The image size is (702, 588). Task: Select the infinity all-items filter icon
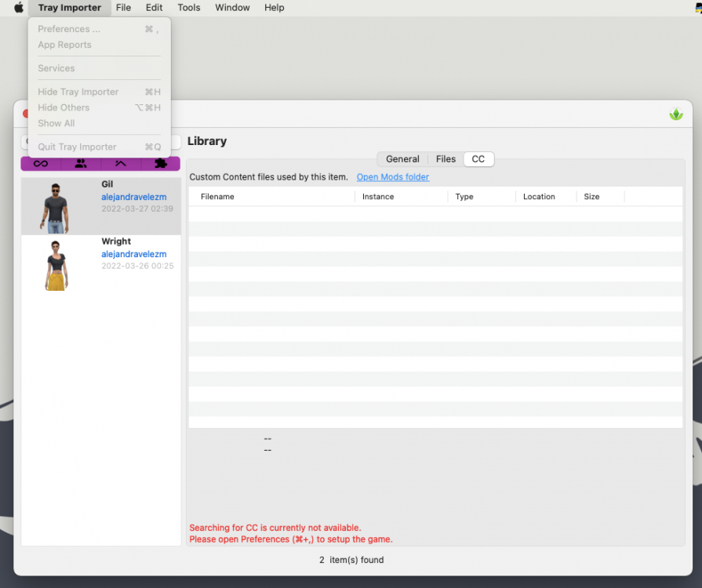pyautogui.click(x=41, y=163)
